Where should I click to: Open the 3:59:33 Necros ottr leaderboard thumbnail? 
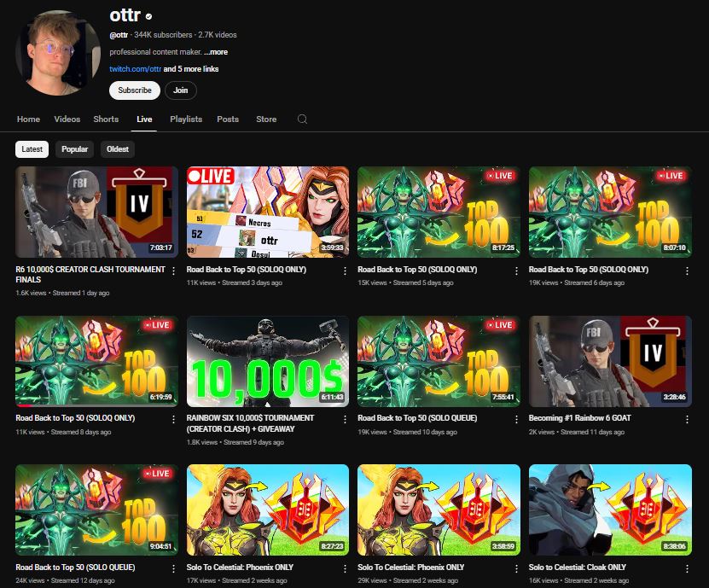(x=268, y=212)
